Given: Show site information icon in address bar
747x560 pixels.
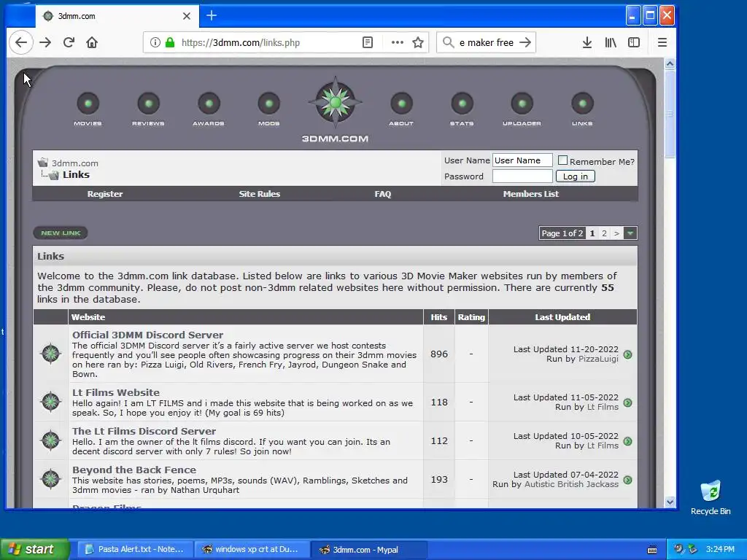Looking at the screenshot, I should coord(155,42).
